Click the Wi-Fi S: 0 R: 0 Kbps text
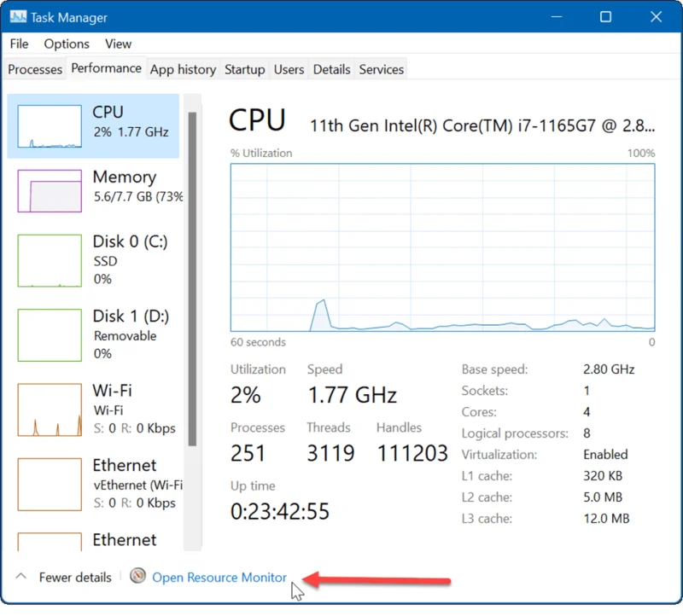The height and width of the screenshot is (616, 683). 135,428
